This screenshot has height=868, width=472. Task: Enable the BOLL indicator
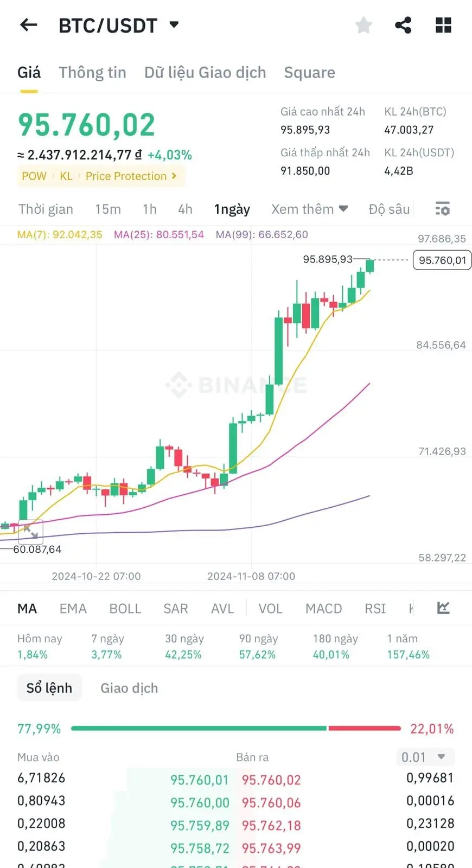click(125, 609)
